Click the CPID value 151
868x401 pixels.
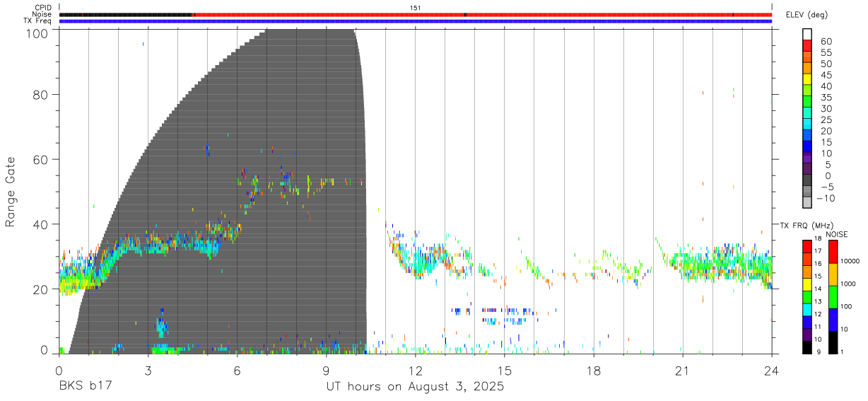click(x=415, y=8)
